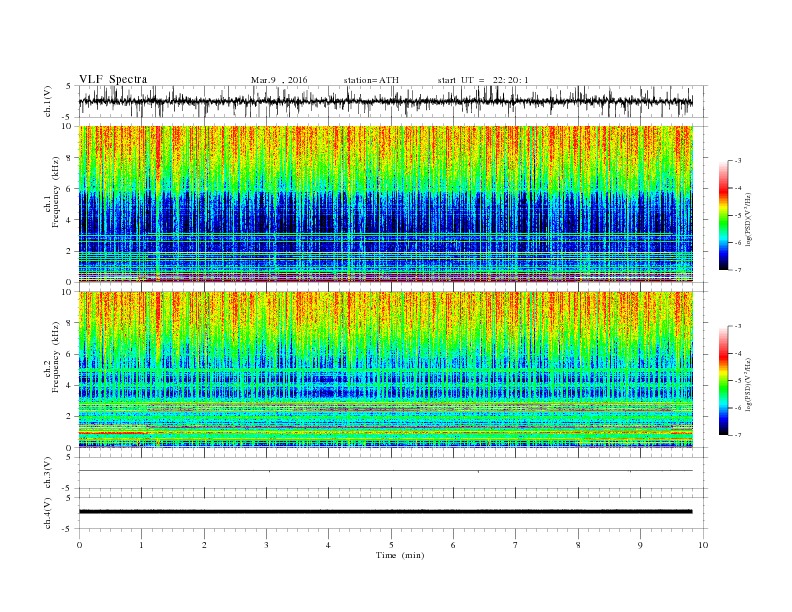792x612 pixels.
Task: Click the "ch.1(V)" axis label
Action: [48, 101]
